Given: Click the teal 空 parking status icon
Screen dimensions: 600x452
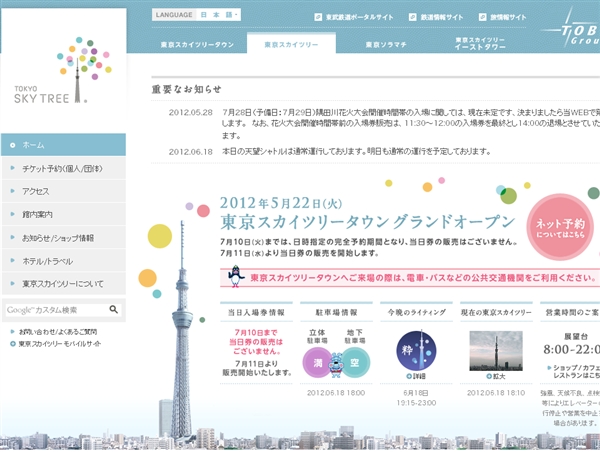Looking at the screenshot, I should click(355, 362).
